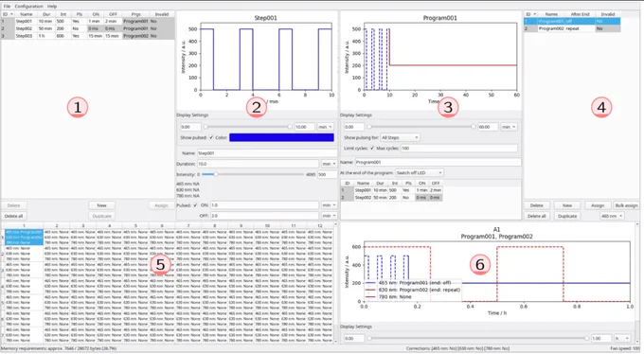Click the Duration field showing 10.0

click(258, 164)
